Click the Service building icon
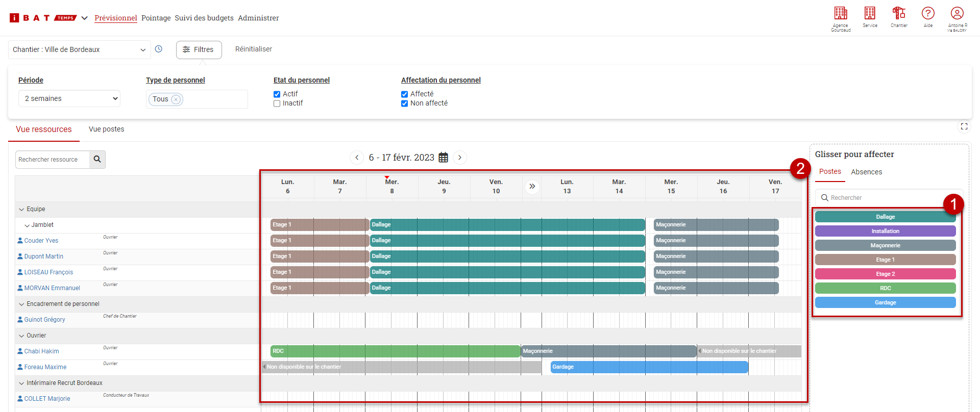 pyautogui.click(x=870, y=14)
